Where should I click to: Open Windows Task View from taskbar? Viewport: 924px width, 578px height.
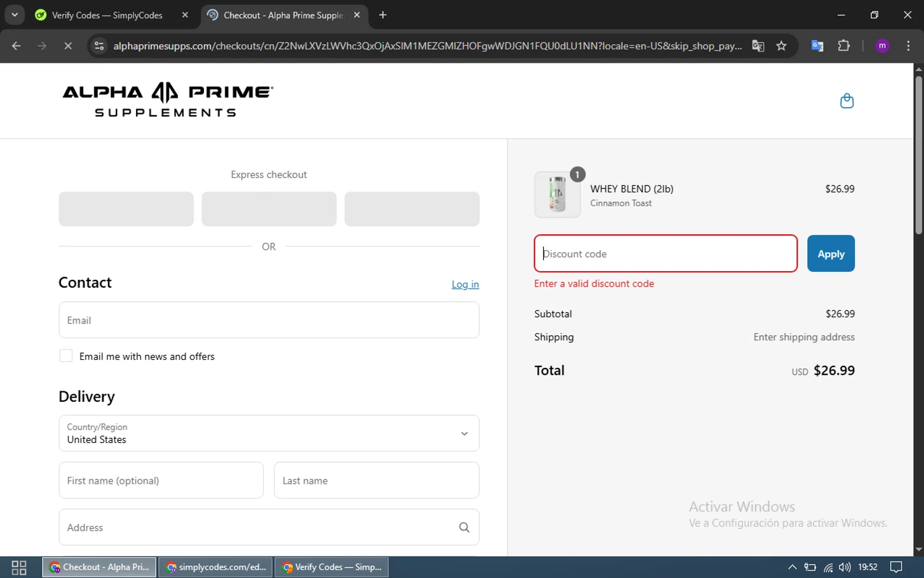(19, 567)
